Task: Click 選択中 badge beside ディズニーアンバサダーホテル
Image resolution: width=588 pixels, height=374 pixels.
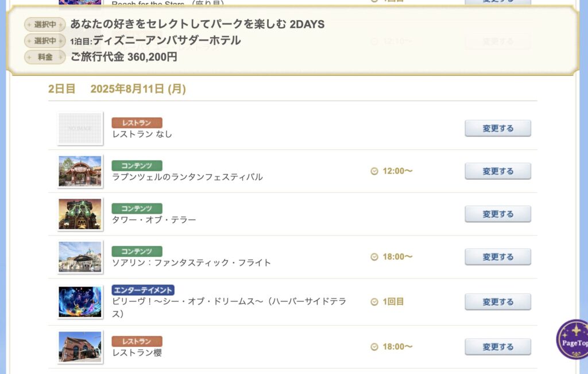Action: point(45,41)
